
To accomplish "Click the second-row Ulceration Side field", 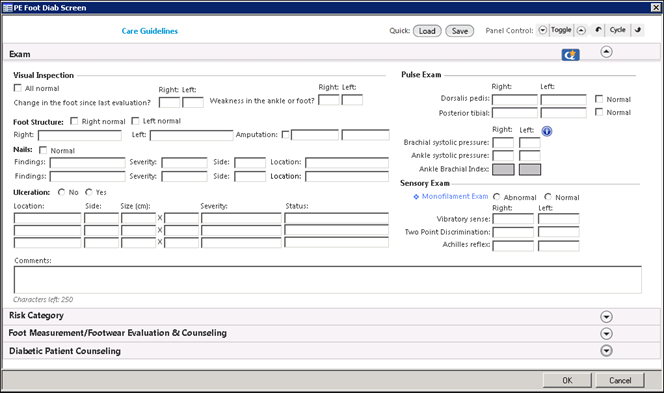I will [x=101, y=230].
